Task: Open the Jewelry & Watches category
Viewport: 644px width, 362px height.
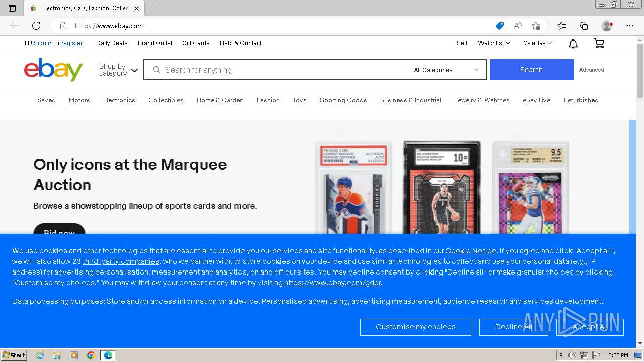Action: pyautogui.click(x=482, y=100)
